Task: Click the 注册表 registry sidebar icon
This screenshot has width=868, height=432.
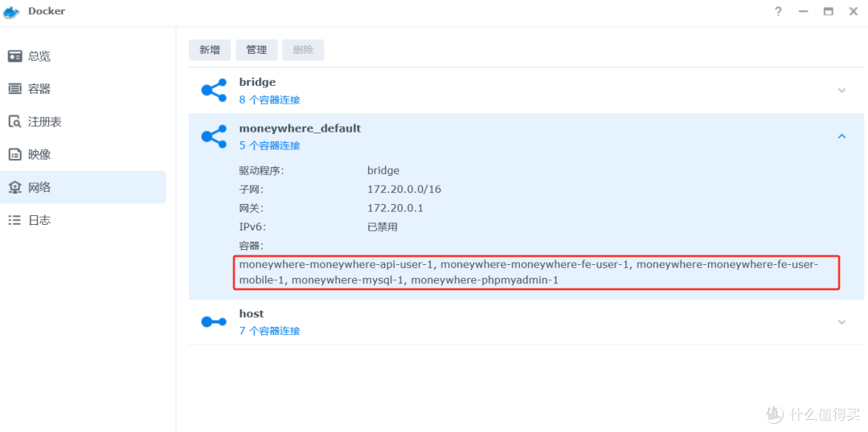Action: (x=15, y=122)
